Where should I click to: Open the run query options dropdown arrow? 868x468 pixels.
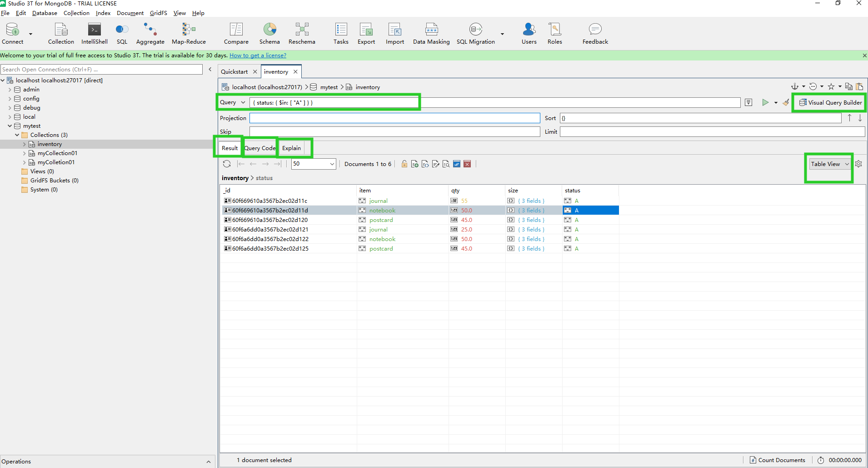tap(776, 103)
